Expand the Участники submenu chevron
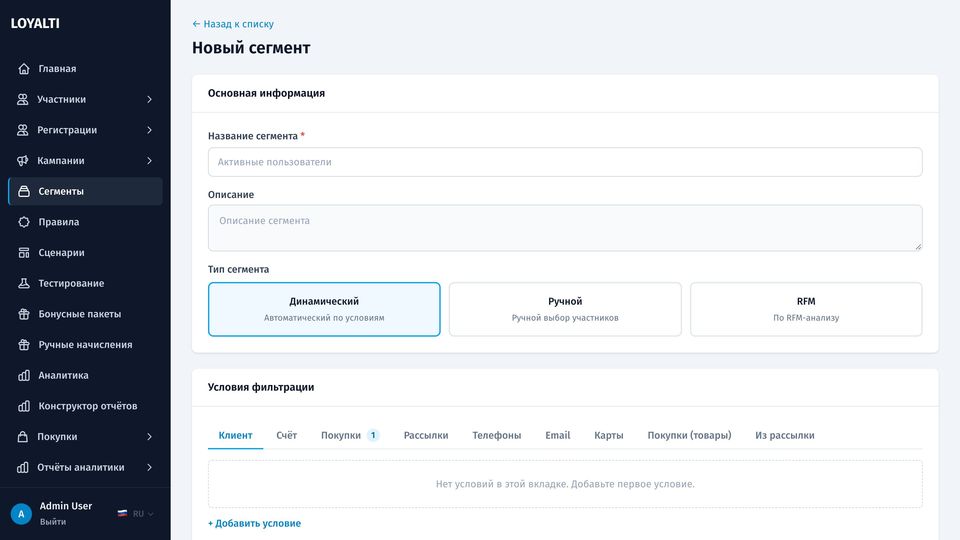This screenshot has width=960, height=540. click(x=149, y=99)
